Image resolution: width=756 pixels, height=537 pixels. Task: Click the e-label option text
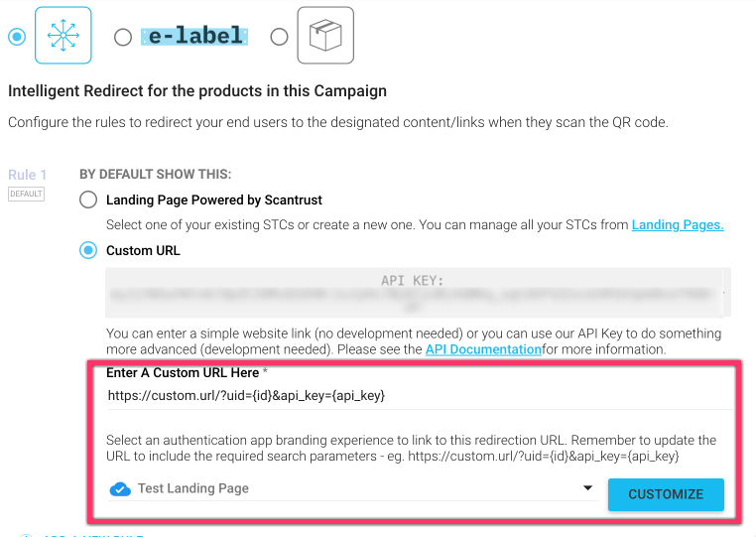point(194,36)
